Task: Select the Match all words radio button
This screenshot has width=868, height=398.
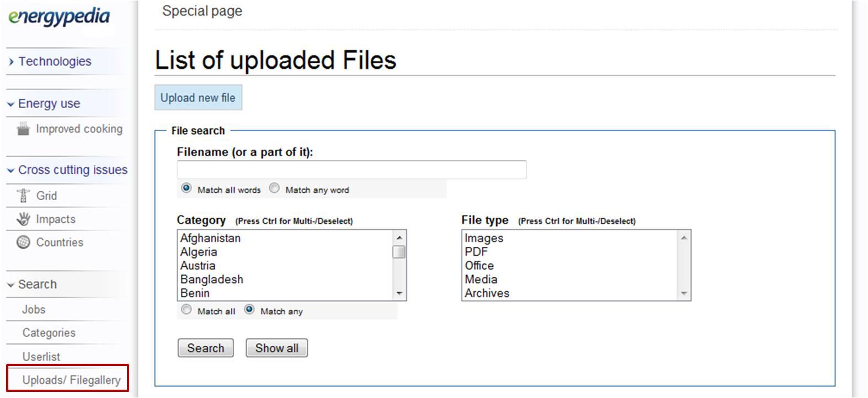Action: click(187, 189)
